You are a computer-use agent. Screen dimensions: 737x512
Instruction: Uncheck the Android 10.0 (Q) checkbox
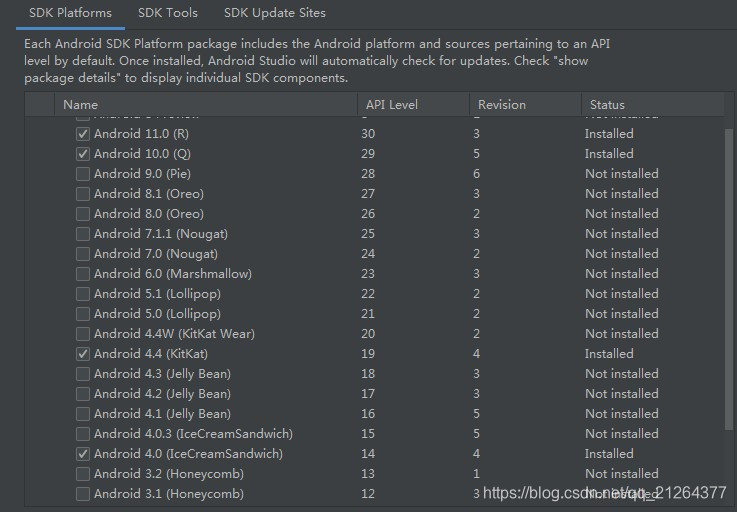(83, 154)
